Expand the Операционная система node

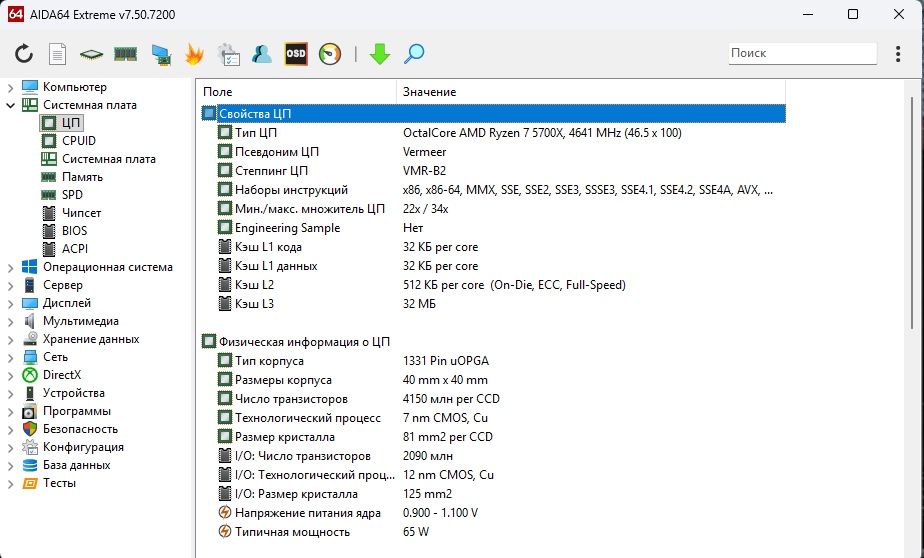(11, 268)
